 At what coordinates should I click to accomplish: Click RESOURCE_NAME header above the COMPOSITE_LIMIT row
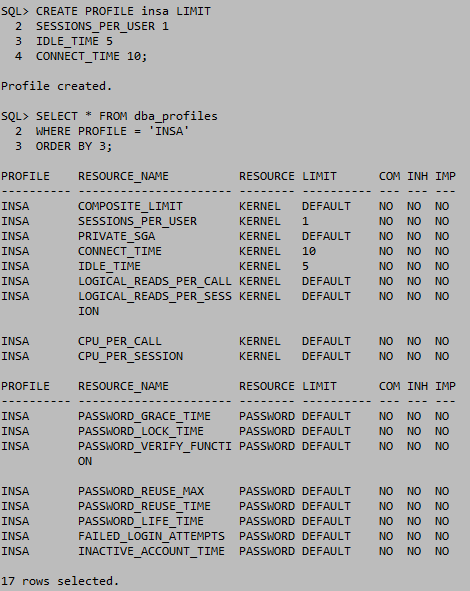(x=123, y=176)
